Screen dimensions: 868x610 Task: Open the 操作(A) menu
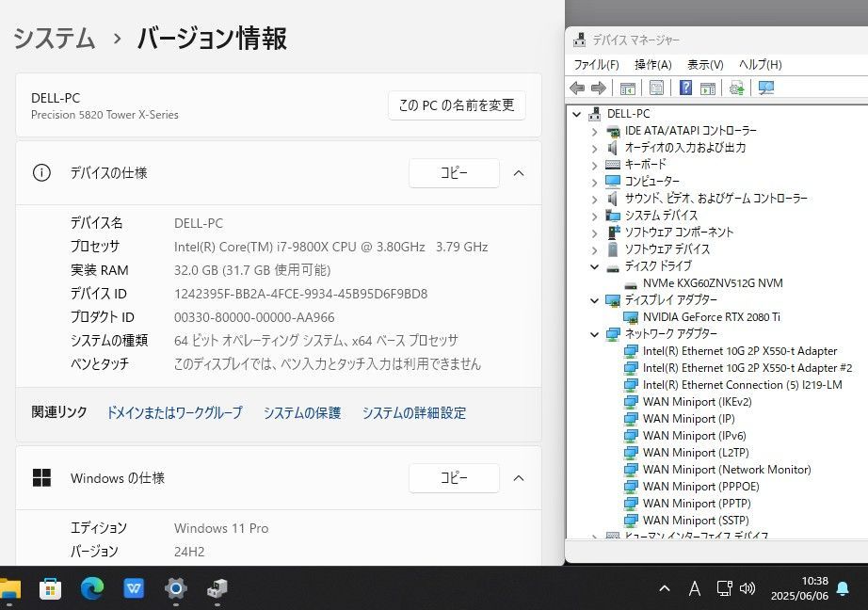[x=653, y=65]
